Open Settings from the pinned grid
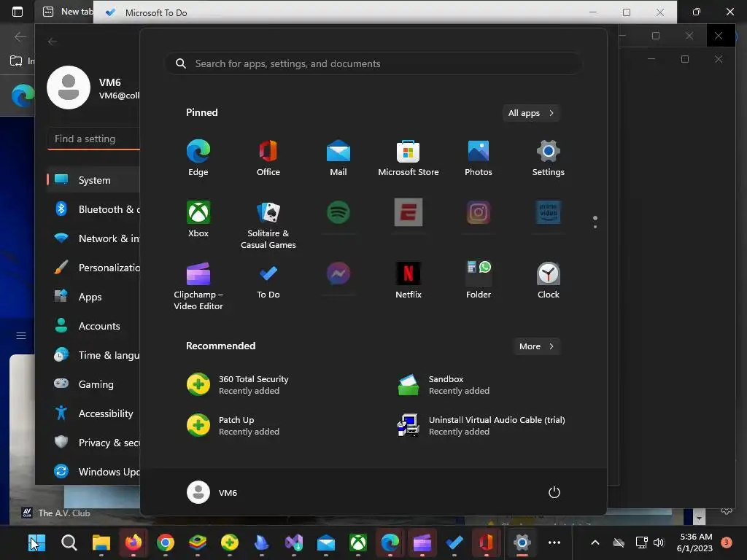The width and height of the screenshot is (747, 560). [549, 158]
